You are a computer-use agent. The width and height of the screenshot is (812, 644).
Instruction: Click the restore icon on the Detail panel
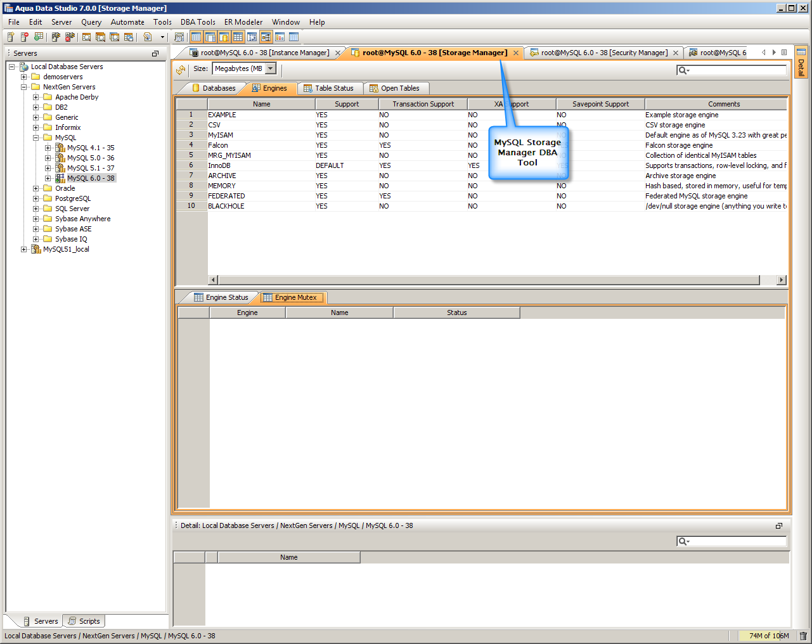779,526
